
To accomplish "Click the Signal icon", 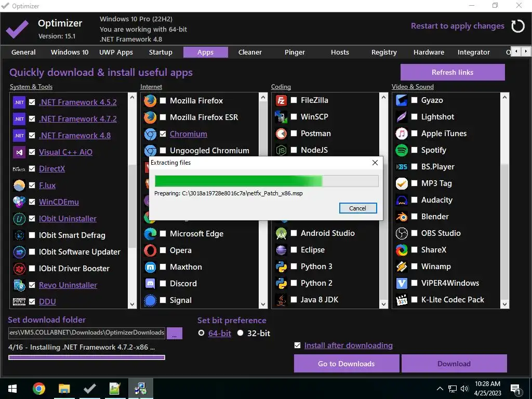I will 150,300.
